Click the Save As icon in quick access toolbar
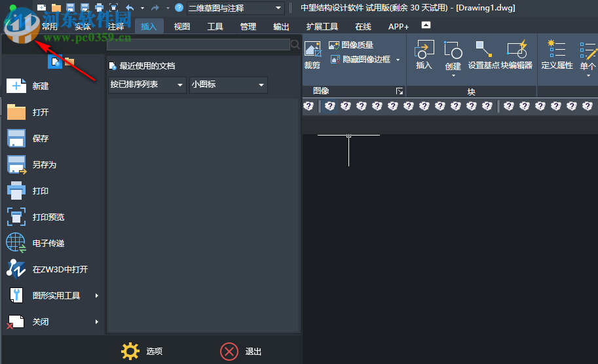 (84, 8)
